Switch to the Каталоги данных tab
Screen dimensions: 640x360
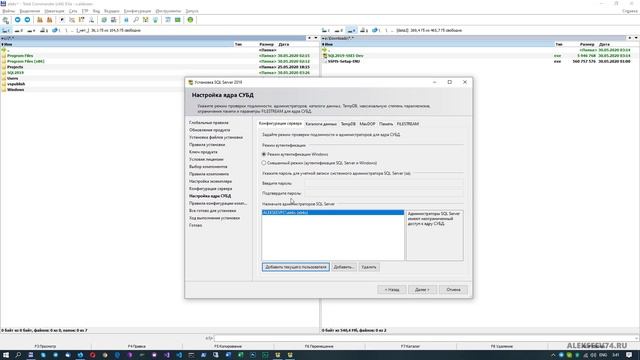point(321,124)
